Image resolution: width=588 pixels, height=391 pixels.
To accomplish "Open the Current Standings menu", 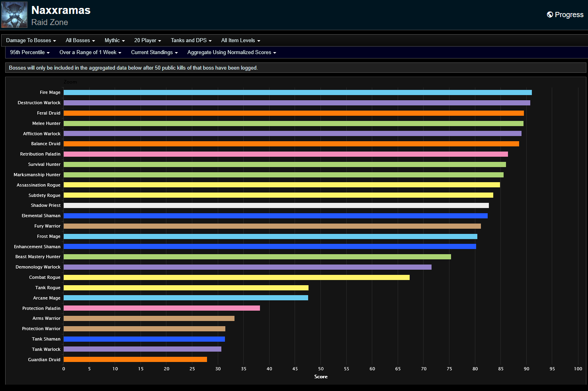I will [x=154, y=53].
